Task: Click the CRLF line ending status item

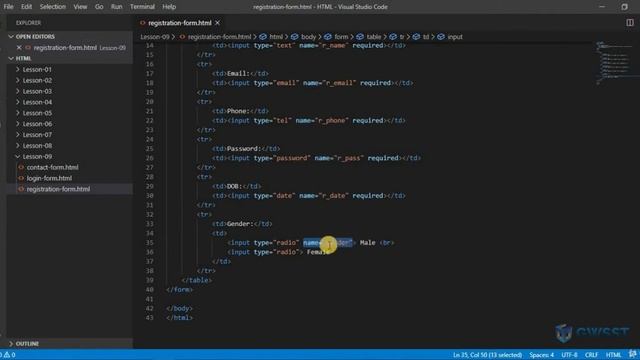Action: tap(591, 355)
